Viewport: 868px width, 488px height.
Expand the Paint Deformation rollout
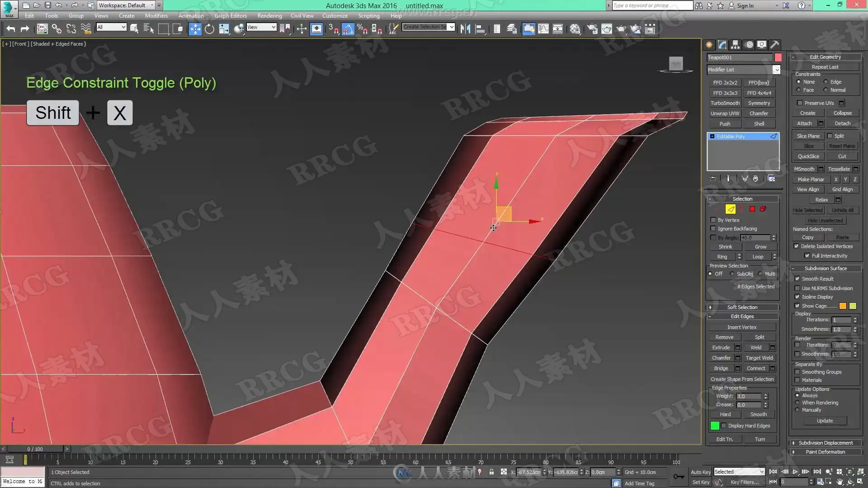pos(825,452)
